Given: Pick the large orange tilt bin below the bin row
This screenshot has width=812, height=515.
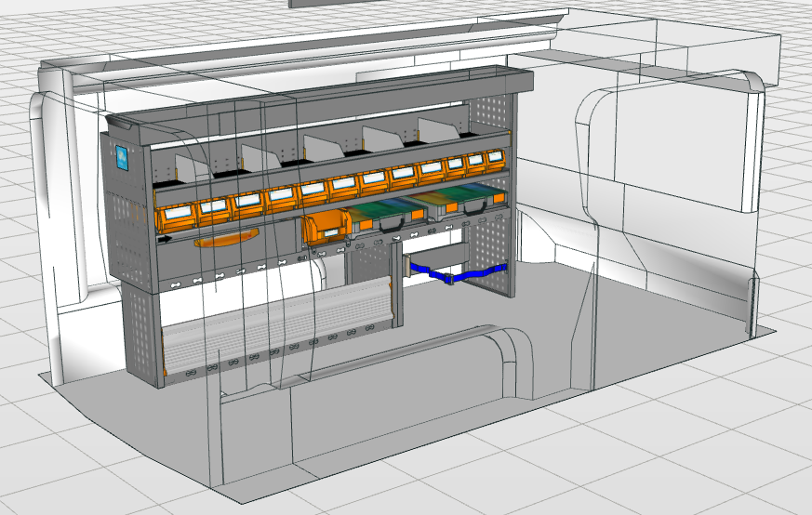Looking at the screenshot, I should (x=326, y=226).
